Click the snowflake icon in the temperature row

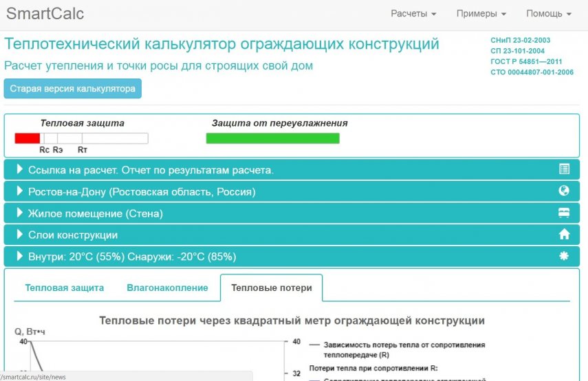pos(564,257)
